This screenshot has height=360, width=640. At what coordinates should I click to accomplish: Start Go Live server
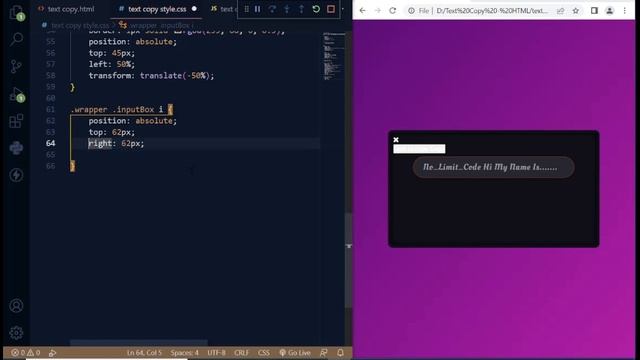point(295,353)
